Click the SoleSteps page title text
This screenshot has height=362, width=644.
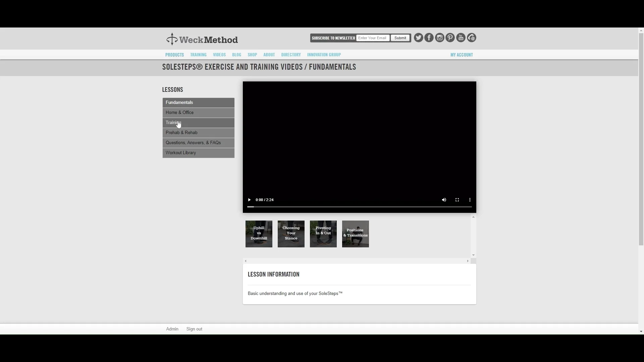click(x=259, y=67)
